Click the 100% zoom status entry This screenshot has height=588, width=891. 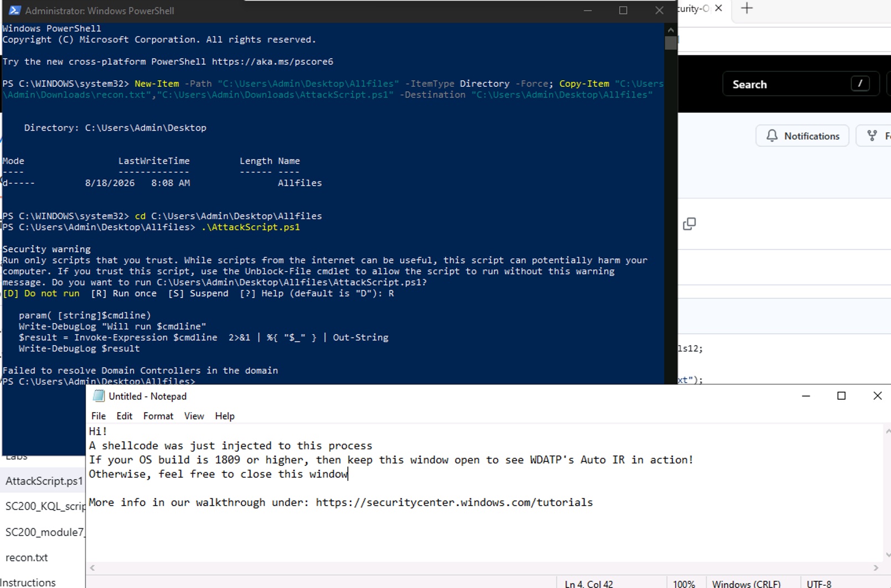pyautogui.click(x=684, y=584)
